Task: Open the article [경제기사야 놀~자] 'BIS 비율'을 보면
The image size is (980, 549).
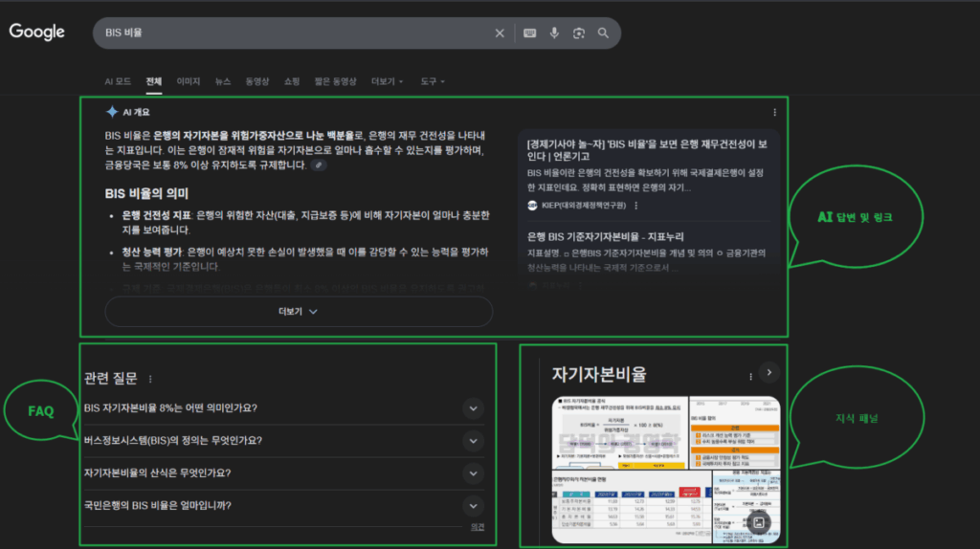Action: click(647, 150)
